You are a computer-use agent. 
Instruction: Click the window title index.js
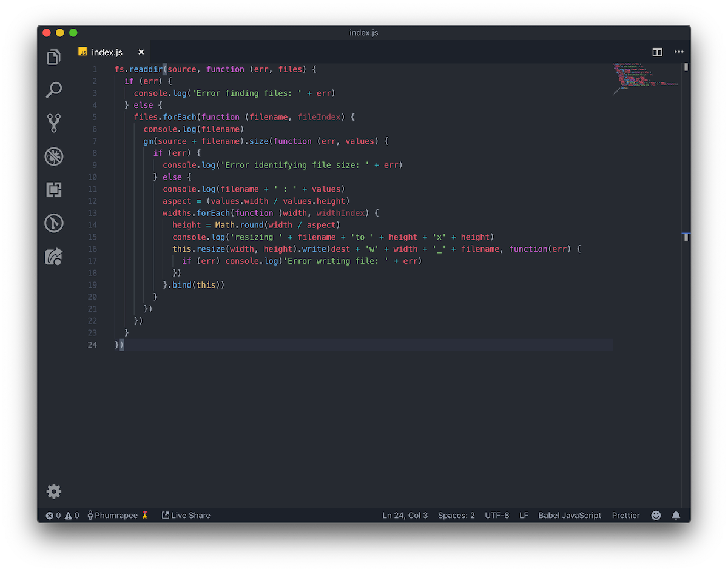(364, 32)
